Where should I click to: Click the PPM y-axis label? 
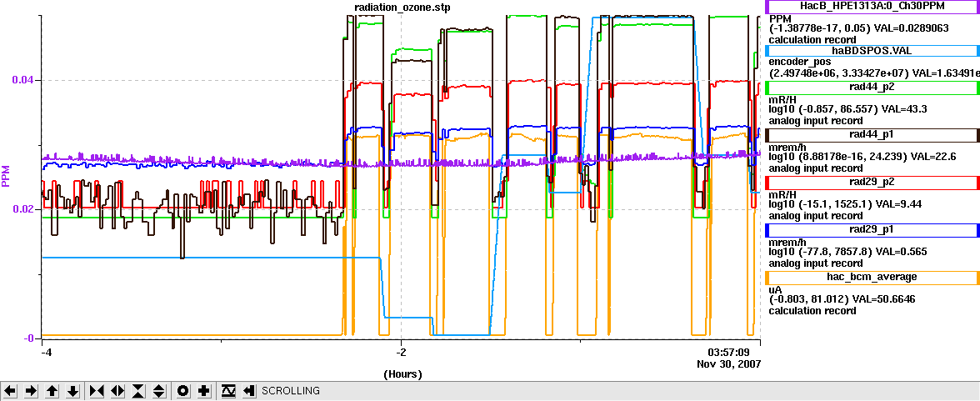click(x=7, y=177)
